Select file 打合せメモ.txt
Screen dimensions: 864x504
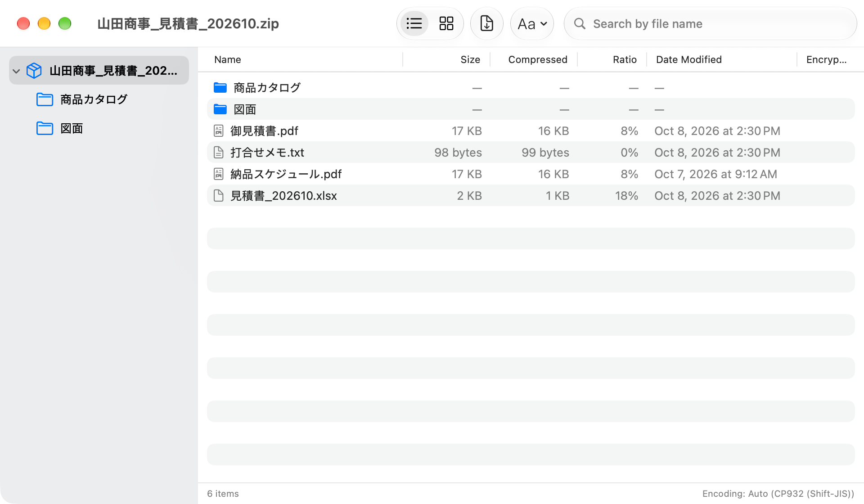pyautogui.click(x=531, y=153)
